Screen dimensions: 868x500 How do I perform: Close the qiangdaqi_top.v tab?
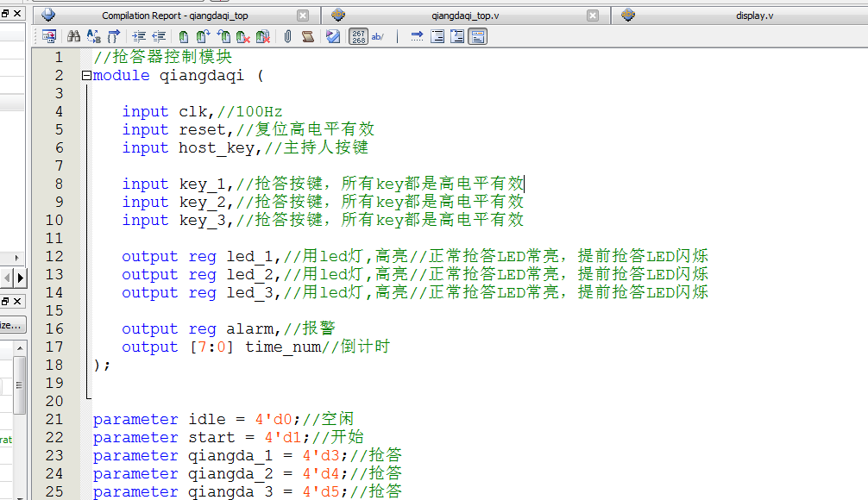(593, 16)
